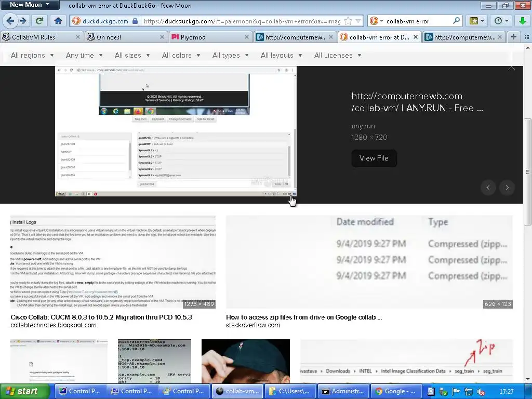Close the Piyomod tab

click(247, 37)
